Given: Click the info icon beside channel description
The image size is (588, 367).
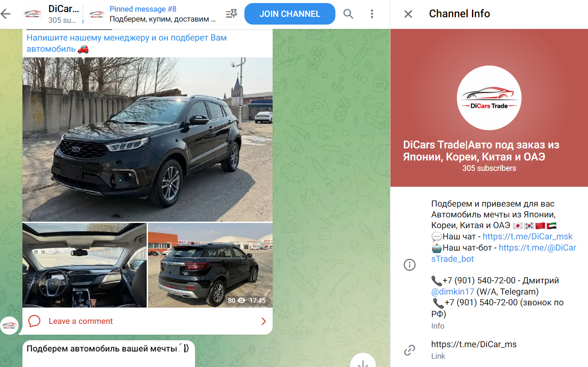Looking at the screenshot, I should tap(409, 265).
